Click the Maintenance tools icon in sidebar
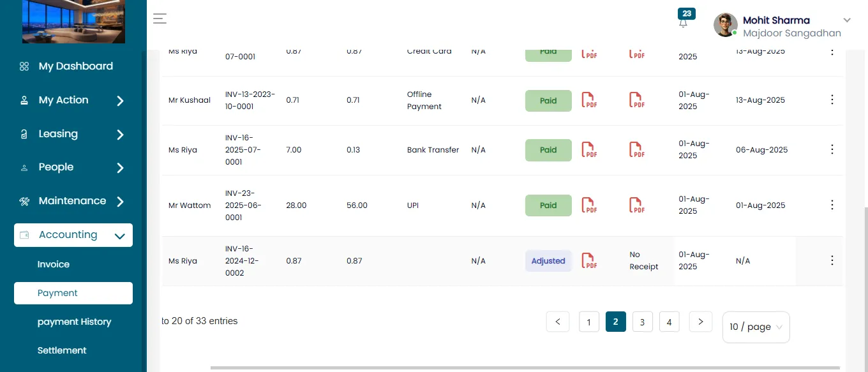This screenshot has height=372, width=868. click(24, 202)
